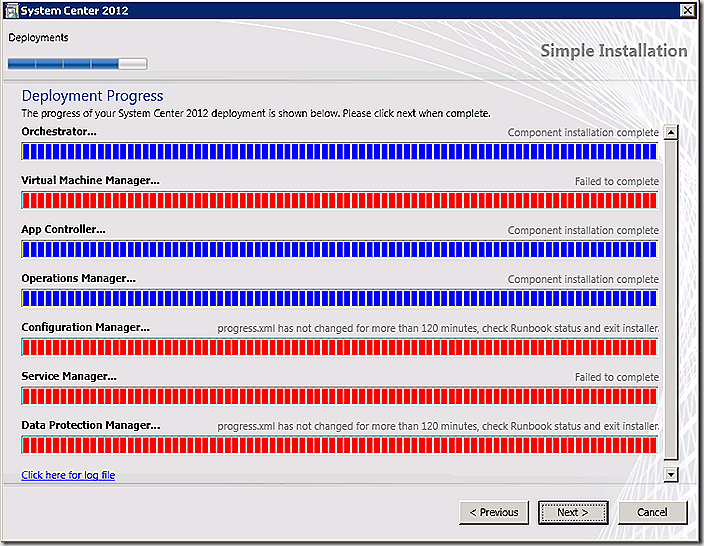Select the 'Configuration Manager...' label
The image size is (704, 546).
point(85,327)
